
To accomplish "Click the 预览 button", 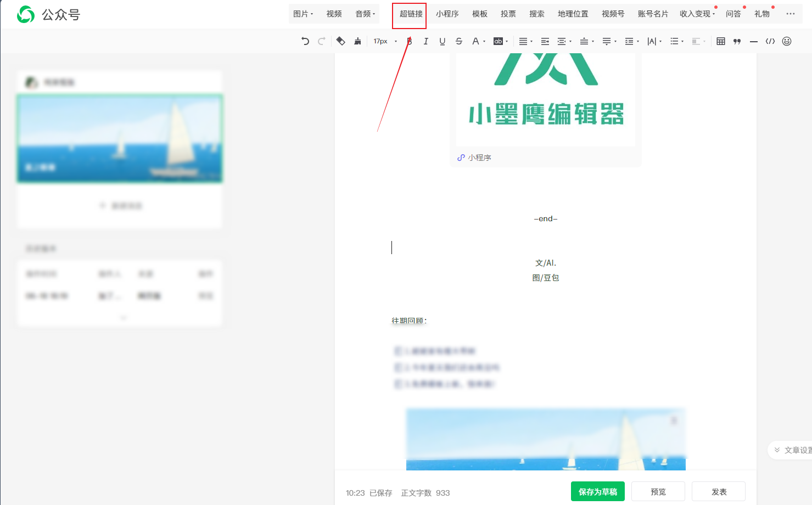I will click(658, 492).
